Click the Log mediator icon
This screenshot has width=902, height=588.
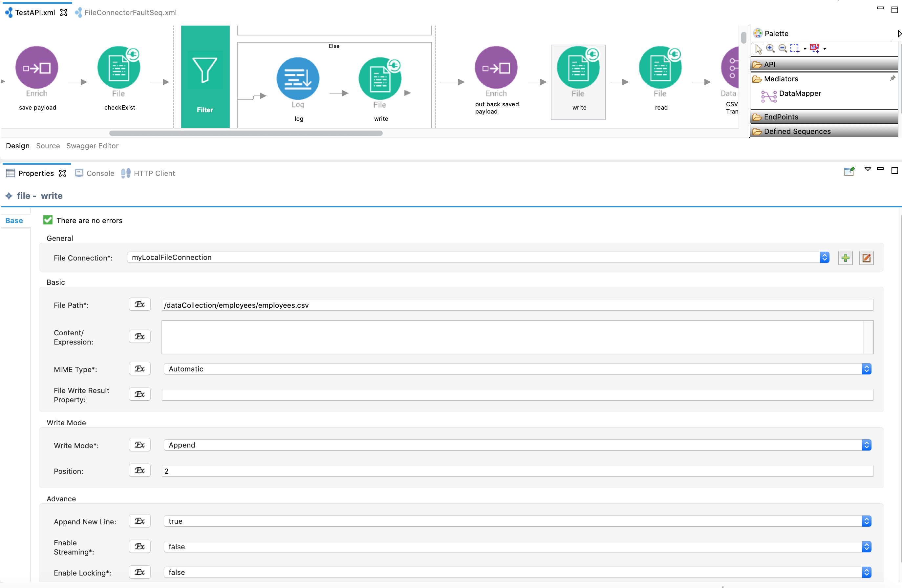pos(298,79)
